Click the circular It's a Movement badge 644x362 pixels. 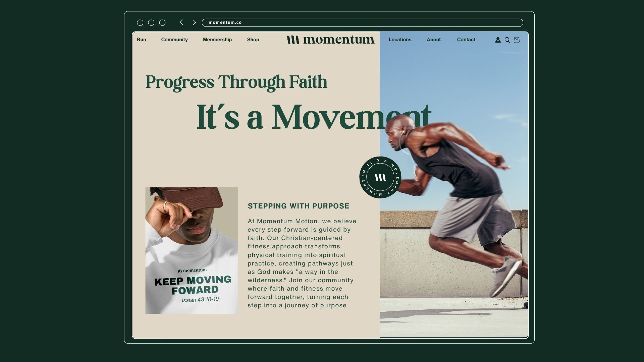tap(380, 177)
